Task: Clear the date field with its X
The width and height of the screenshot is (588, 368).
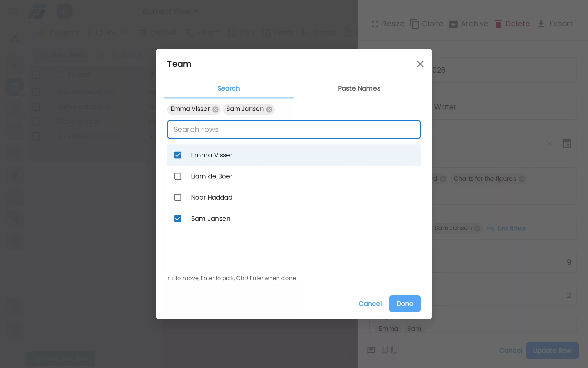Action: pos(549,144)
